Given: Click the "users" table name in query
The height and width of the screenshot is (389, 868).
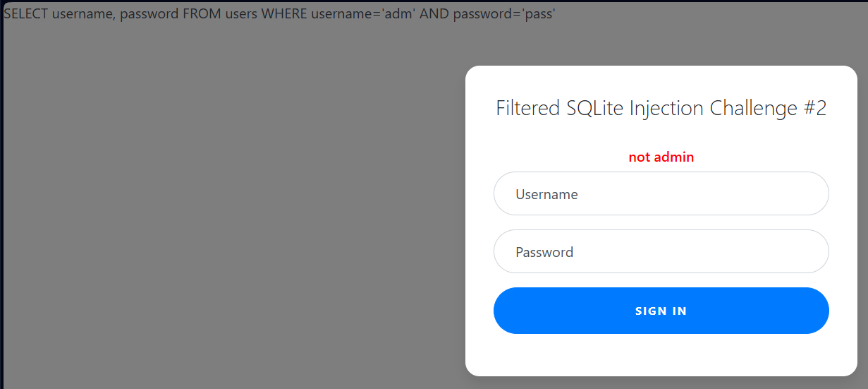Looking at the screenshot, I should pos(242,14).
